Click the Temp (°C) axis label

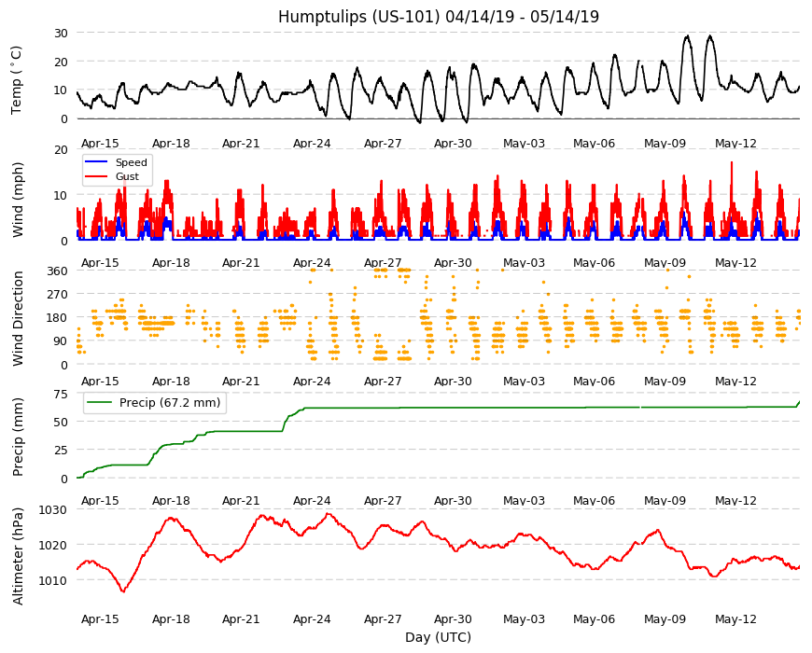click(x=17, y=80)
